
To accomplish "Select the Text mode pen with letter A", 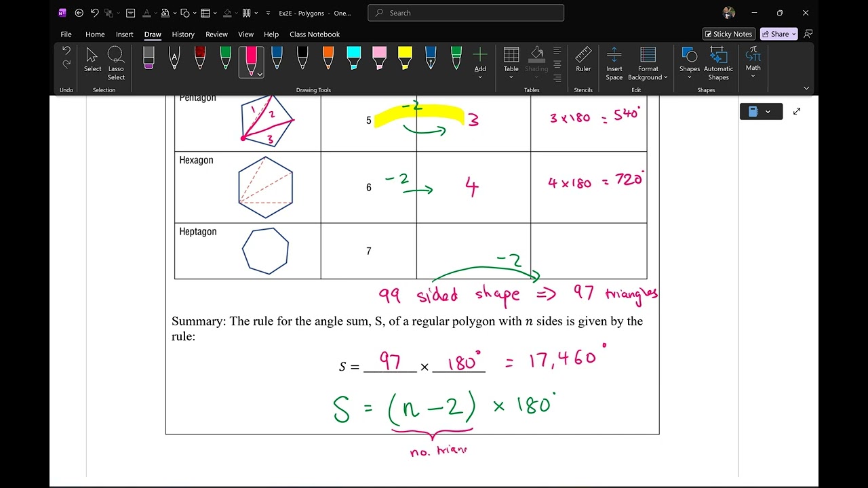I will [174, 58].
